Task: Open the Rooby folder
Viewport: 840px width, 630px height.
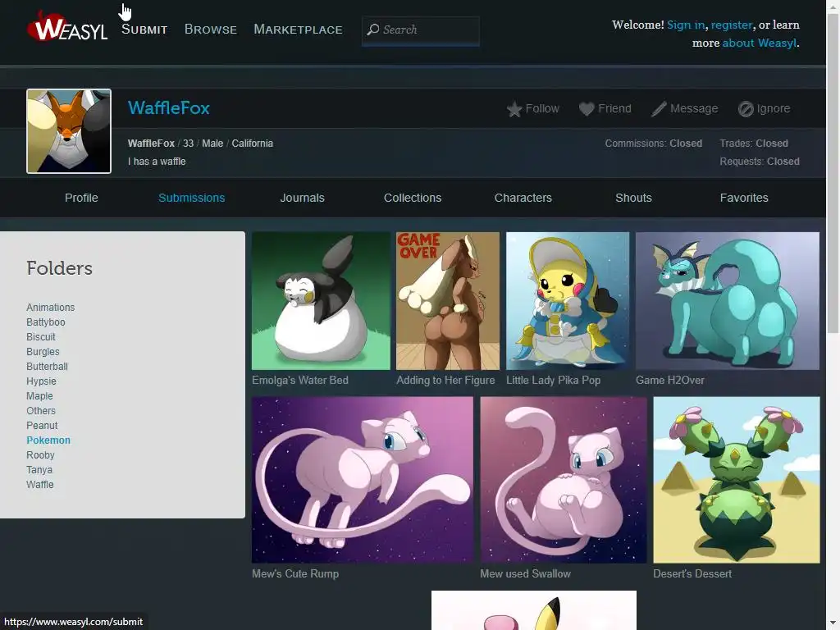Action: tap(41, 454)
